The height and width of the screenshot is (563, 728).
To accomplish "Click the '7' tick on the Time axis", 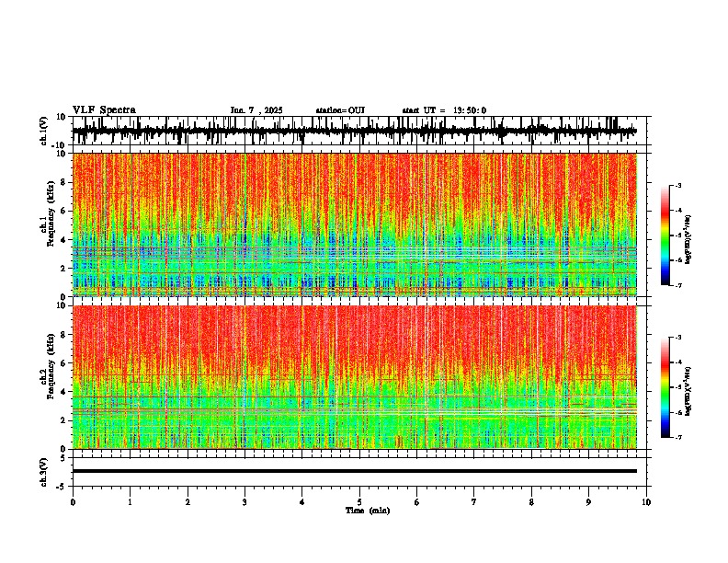I will [x=474, y=502].
